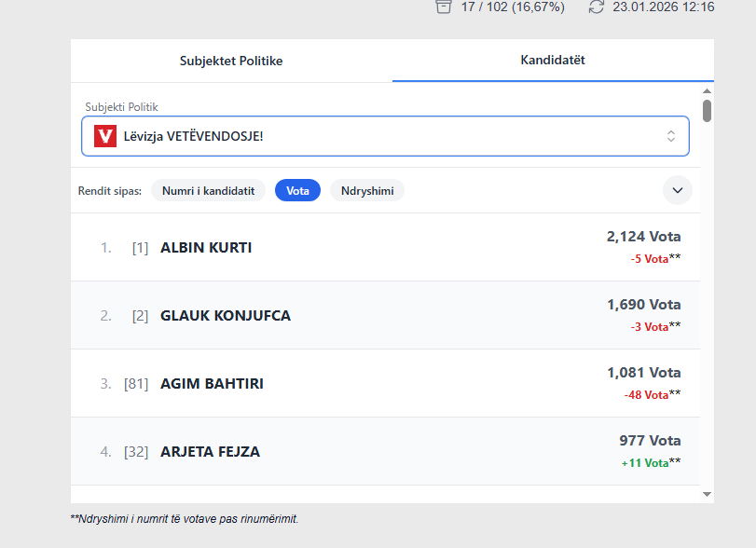Screen dimensions: 756x548
Task: Click the red Vetëvendosje party logo
Action: click(x=105, y=136)
